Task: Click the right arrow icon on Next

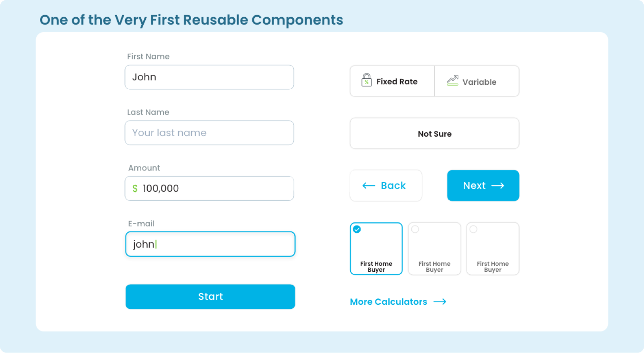Action: [498, 185]
